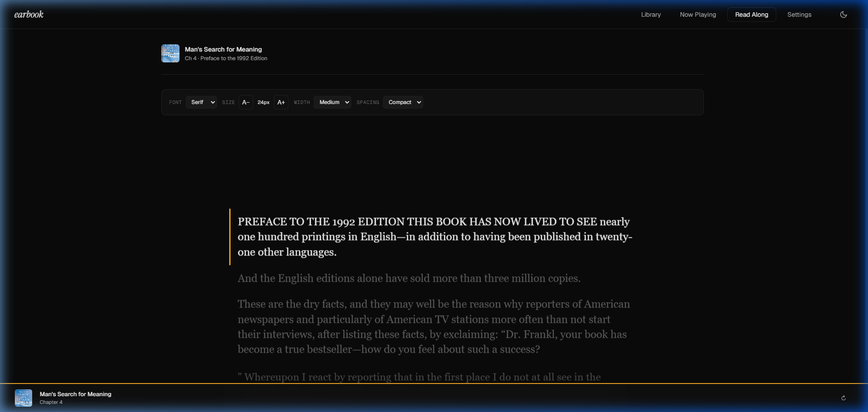Click the Ch 4 Preface subtitle under the title

226,58
